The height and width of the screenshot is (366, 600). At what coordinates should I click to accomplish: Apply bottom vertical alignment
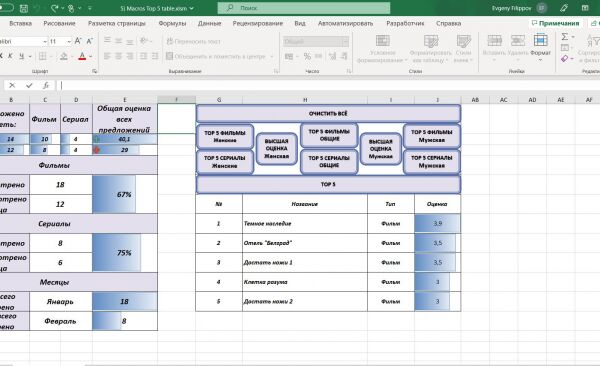130,41
